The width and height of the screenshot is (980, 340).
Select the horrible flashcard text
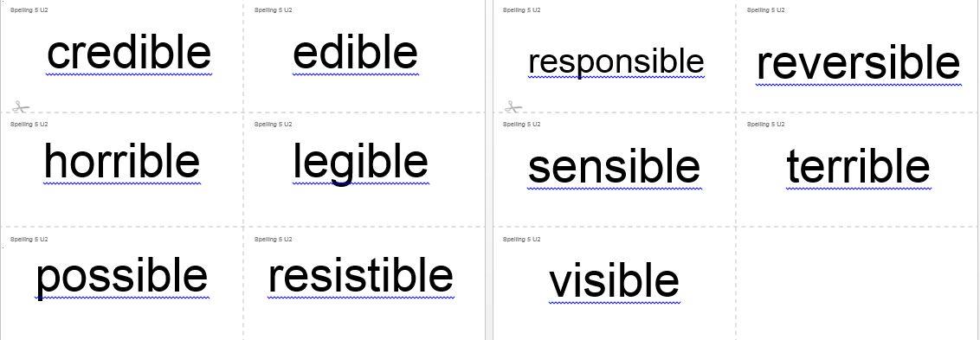point(122,161)
